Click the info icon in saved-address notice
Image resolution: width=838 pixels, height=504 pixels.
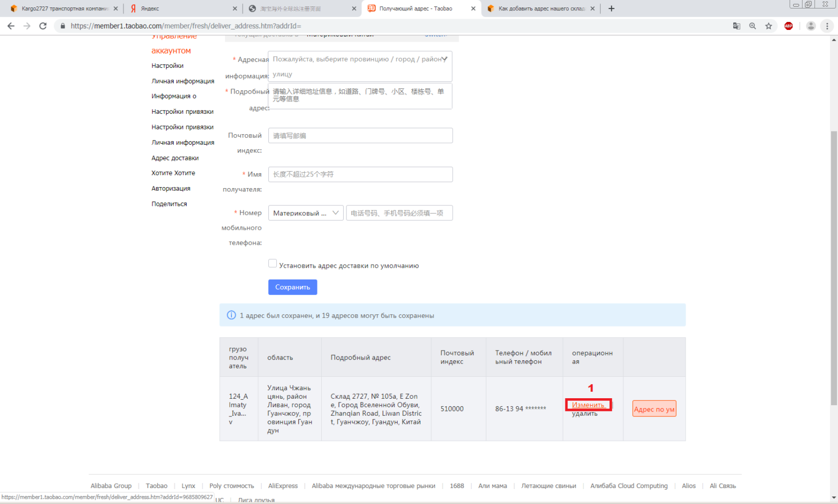[231, 315]
